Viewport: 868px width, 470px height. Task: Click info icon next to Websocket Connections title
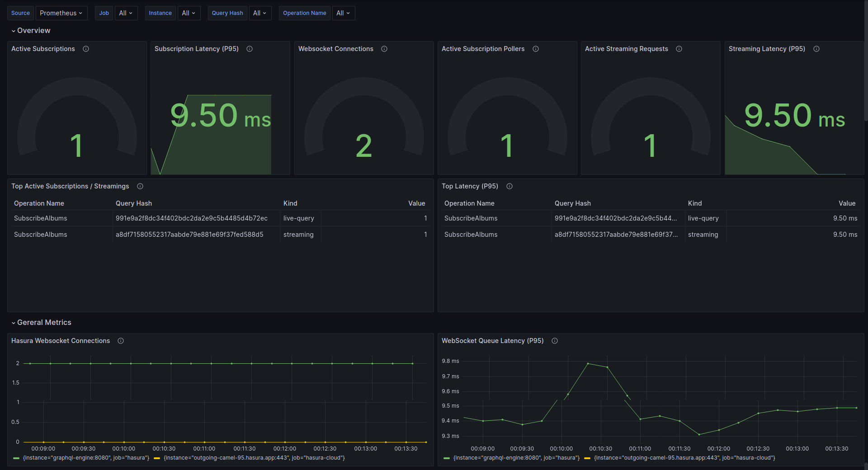coord(384,49)
